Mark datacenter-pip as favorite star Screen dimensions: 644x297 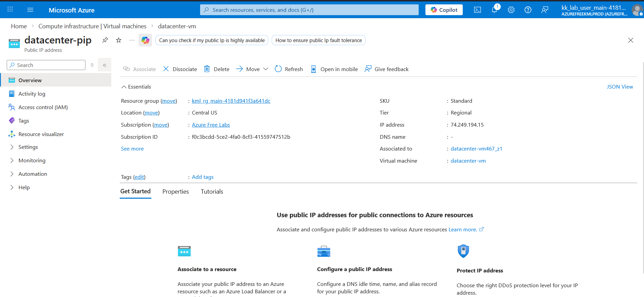[119, 40]
